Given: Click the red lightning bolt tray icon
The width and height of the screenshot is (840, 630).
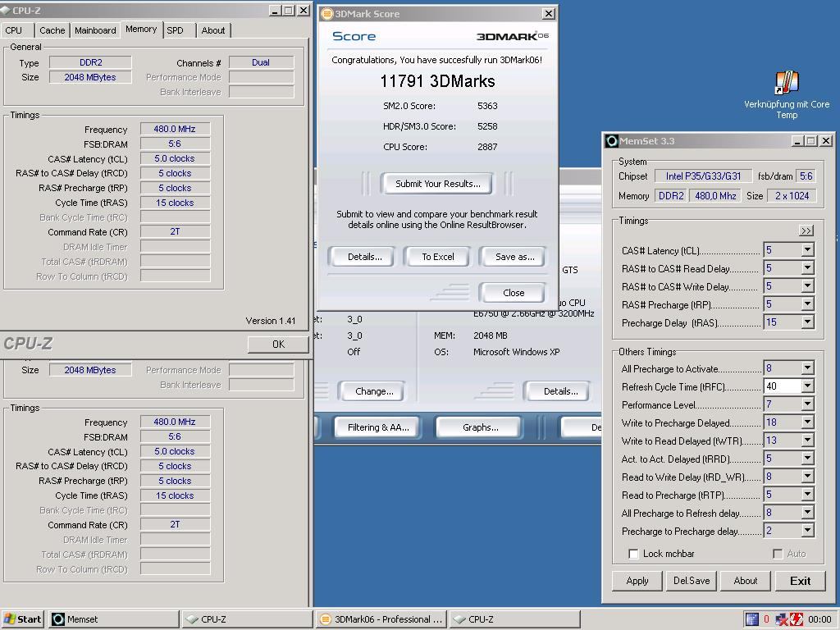Looking at the screenshot, I should click(x=796, y=619).
